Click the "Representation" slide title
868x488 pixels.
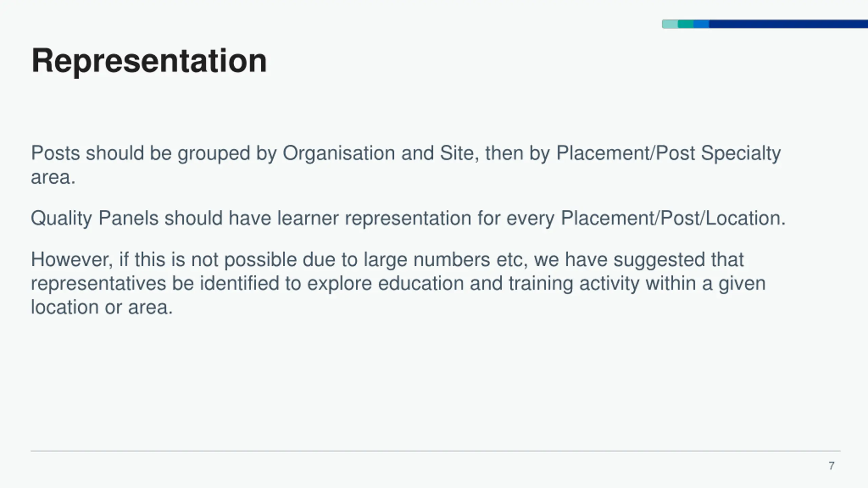[149, 61]
